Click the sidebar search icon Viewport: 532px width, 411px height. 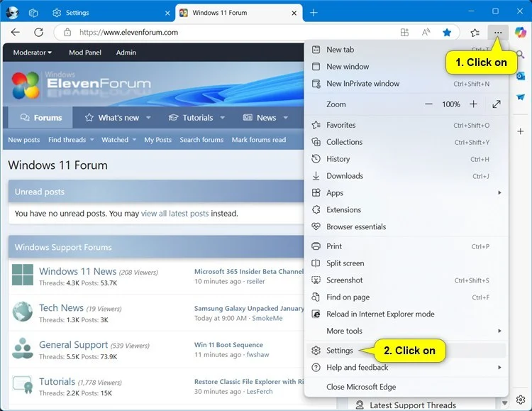point(521,55)
